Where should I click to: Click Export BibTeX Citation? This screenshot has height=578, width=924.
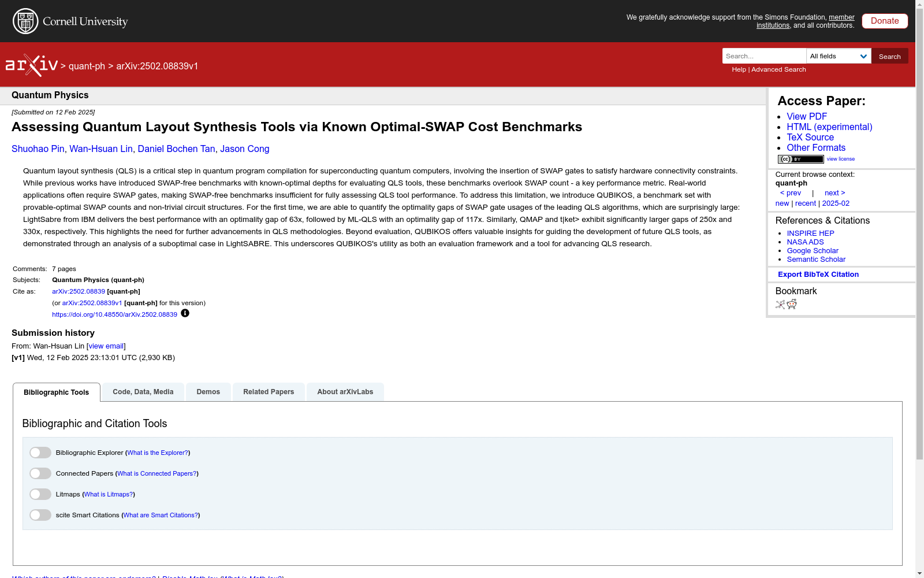tap(818, 275)
